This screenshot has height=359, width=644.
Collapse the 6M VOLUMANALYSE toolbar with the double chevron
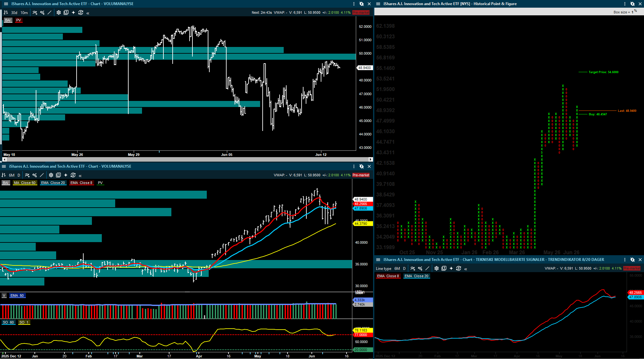coord(80,175)
